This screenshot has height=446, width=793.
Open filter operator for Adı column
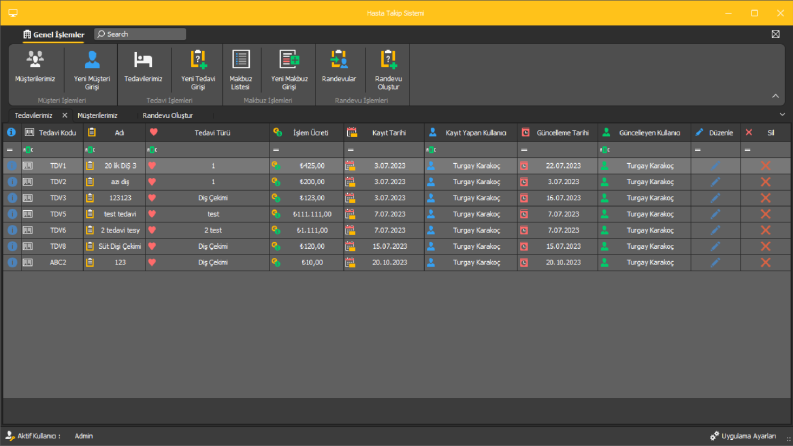coord(90,150)
